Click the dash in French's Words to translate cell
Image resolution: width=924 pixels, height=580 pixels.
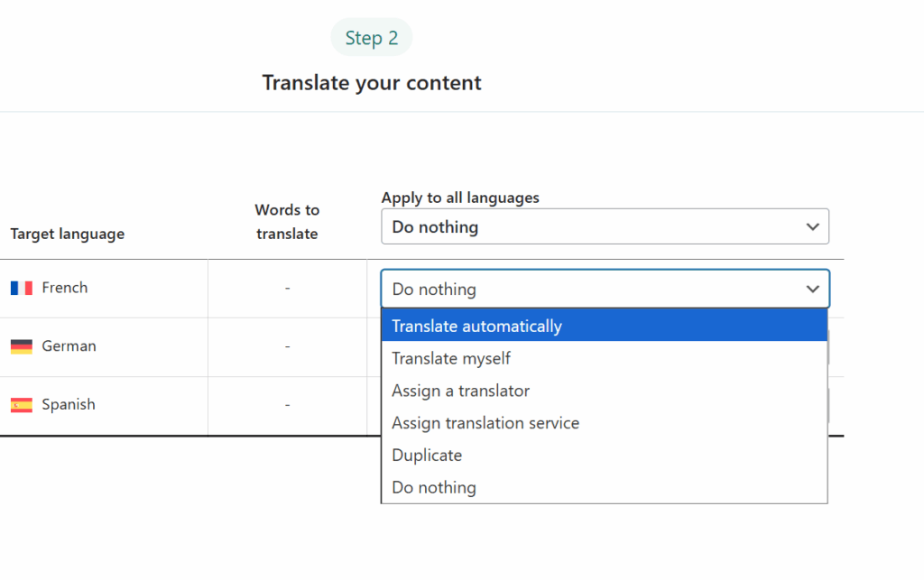[x=287, y=287]
